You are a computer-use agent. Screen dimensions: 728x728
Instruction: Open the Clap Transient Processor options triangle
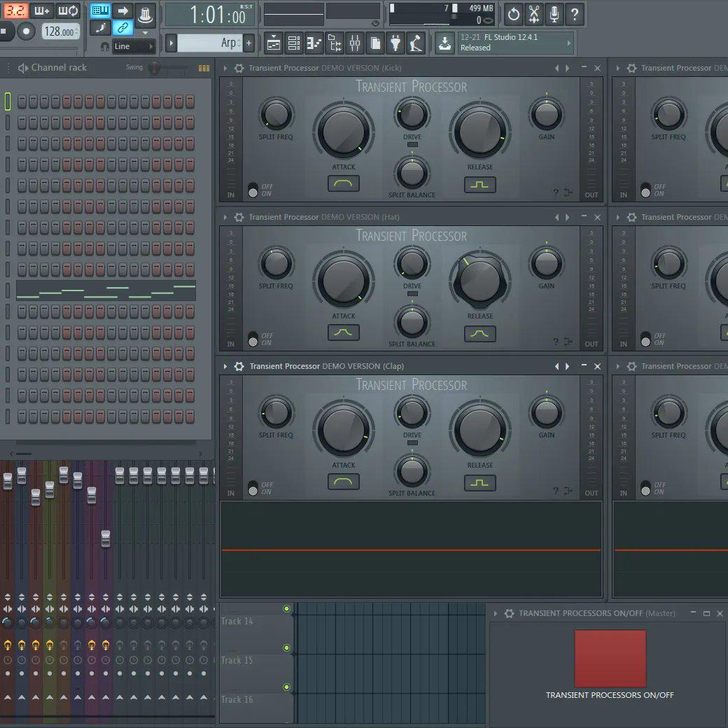pyautogui.click(x=225, y=366)
